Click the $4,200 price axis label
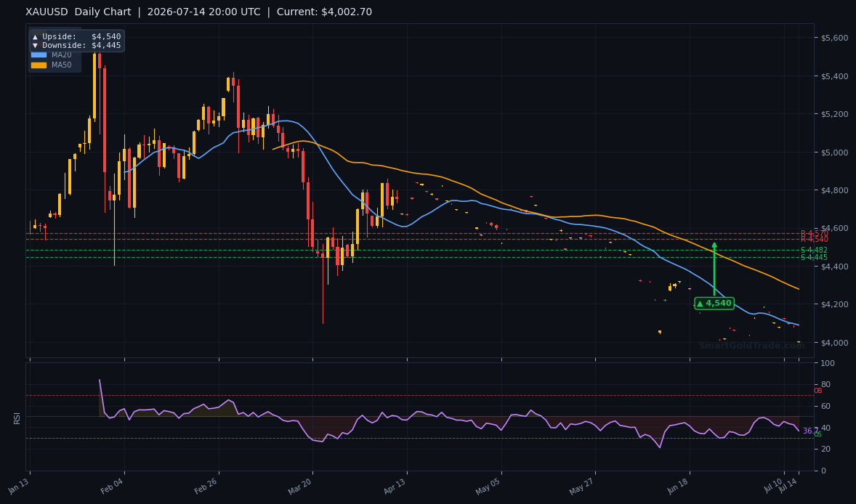 pyautogui.click(x=835, y=304)
